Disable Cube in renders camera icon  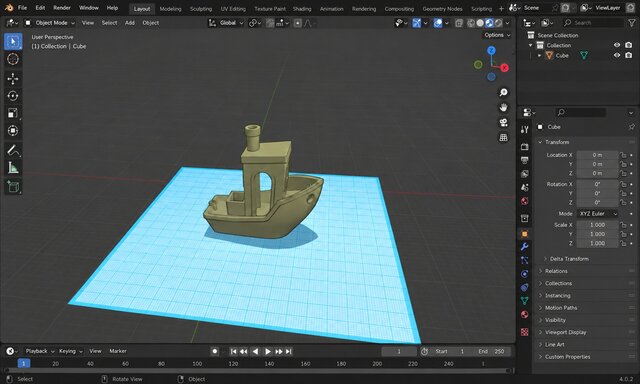coord(629,55)
